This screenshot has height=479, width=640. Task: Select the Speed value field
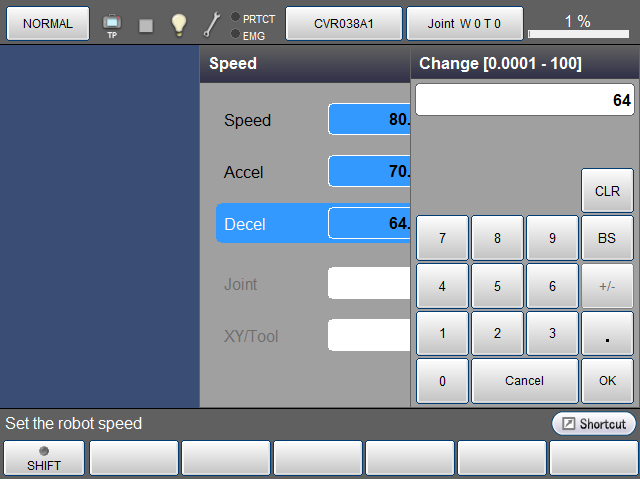click(x=369, y=119)
